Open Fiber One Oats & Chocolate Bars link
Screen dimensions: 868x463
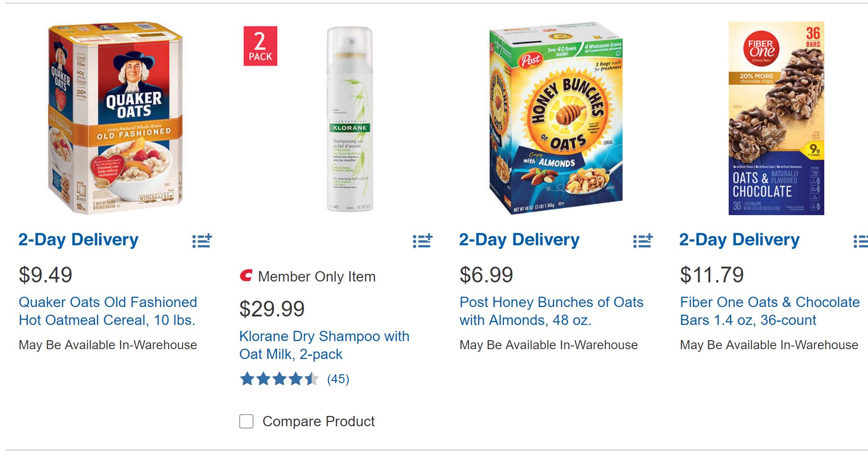tap(769, 311)
